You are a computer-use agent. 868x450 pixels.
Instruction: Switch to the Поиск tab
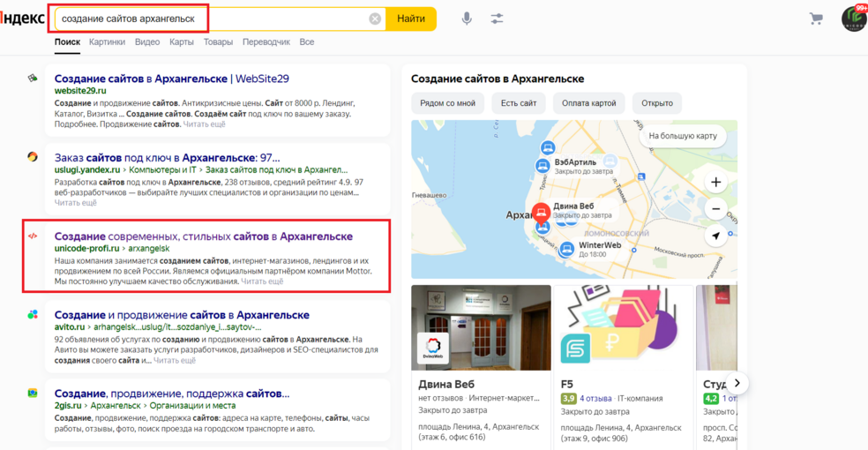(67, 42)
